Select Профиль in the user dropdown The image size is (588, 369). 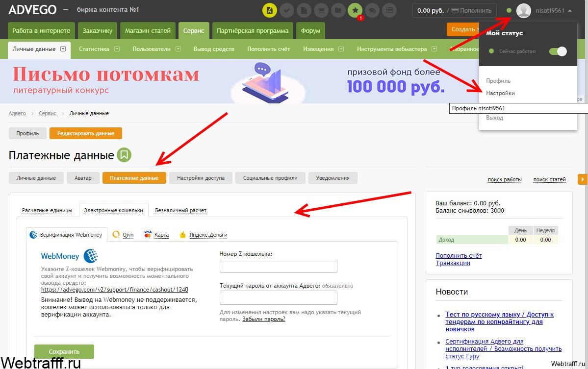(498, 80)
